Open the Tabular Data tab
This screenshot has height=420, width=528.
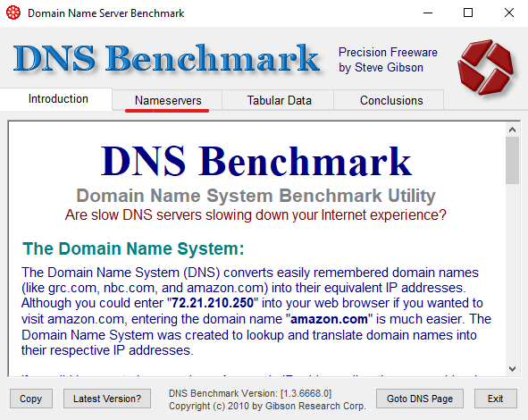tap(278, 100)
